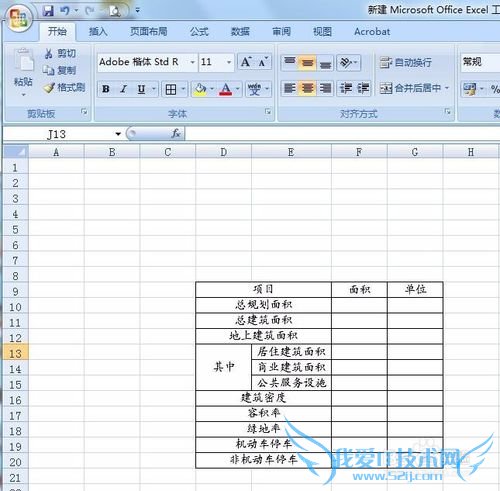Click the accounting number format icon

pos(470,89)
